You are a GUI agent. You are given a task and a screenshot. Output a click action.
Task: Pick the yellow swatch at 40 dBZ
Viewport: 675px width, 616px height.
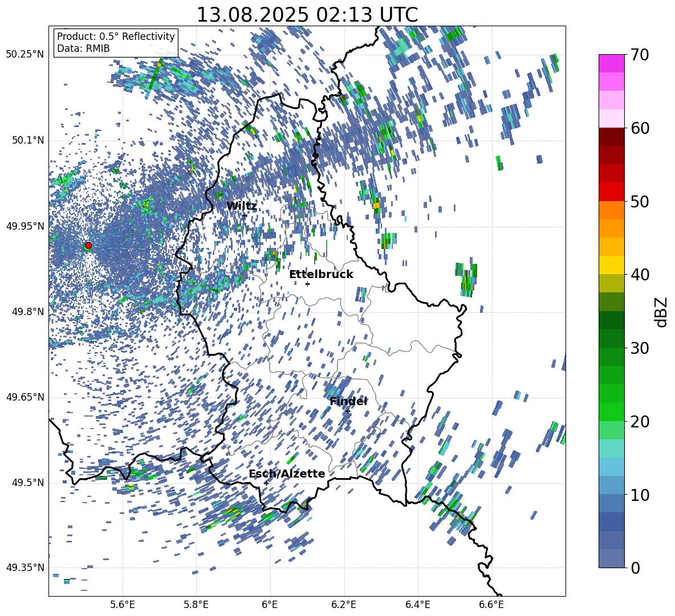(x=611, y=265)
